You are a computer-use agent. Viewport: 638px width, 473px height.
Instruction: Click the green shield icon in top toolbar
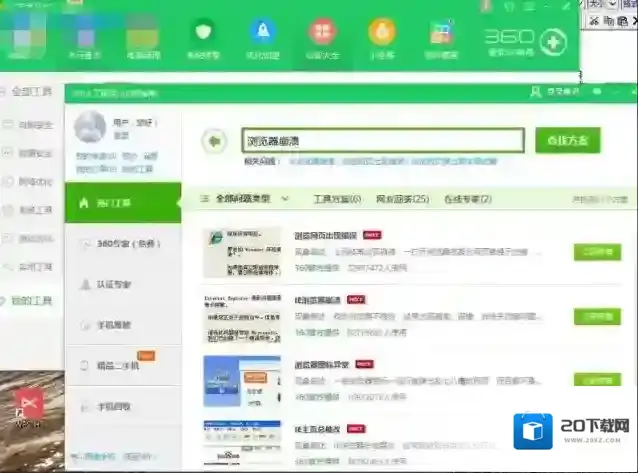pos(203,34)
